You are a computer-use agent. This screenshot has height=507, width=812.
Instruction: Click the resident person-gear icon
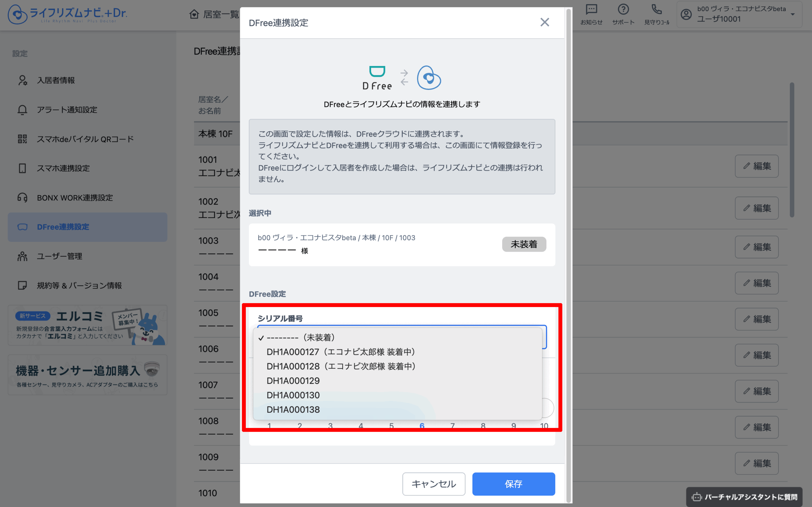click(x=23, y=80)
